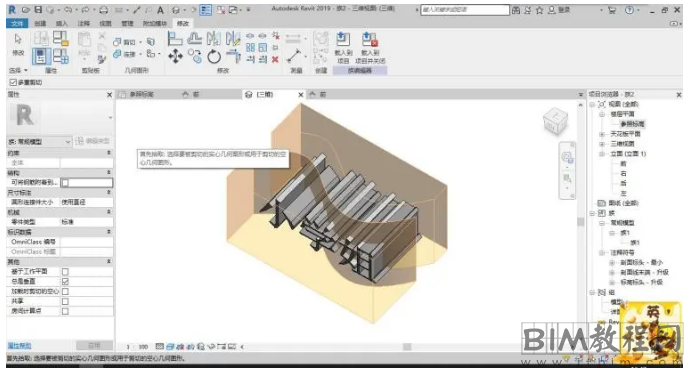Open the Properties help link

pos(19,346)
